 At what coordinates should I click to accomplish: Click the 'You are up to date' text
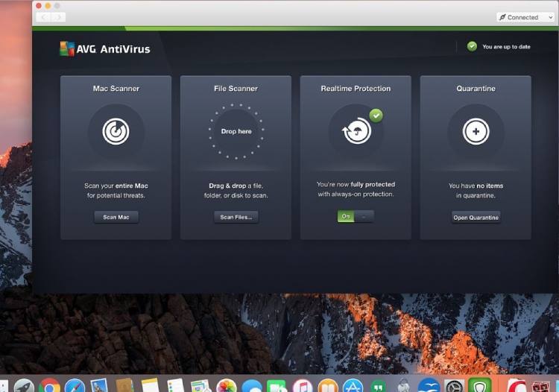coord(506,47)
